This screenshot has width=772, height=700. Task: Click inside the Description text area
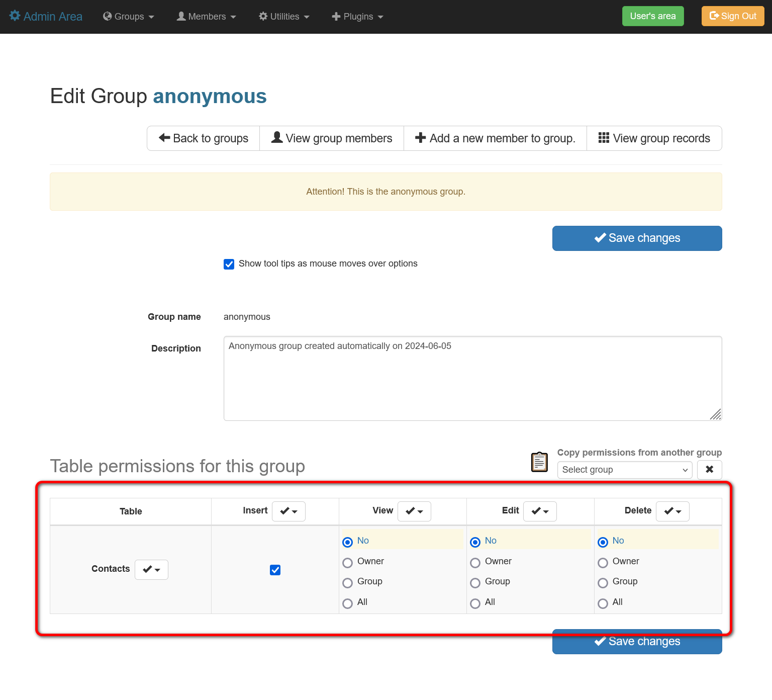coord(472,378)
